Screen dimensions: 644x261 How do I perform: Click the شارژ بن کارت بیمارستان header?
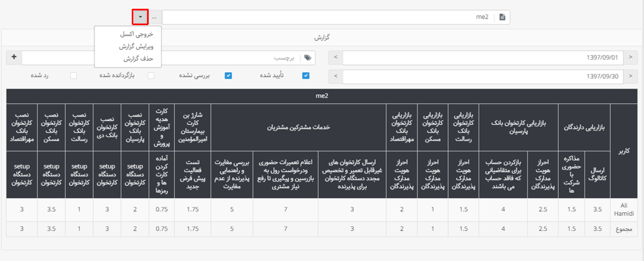(192, 127)
